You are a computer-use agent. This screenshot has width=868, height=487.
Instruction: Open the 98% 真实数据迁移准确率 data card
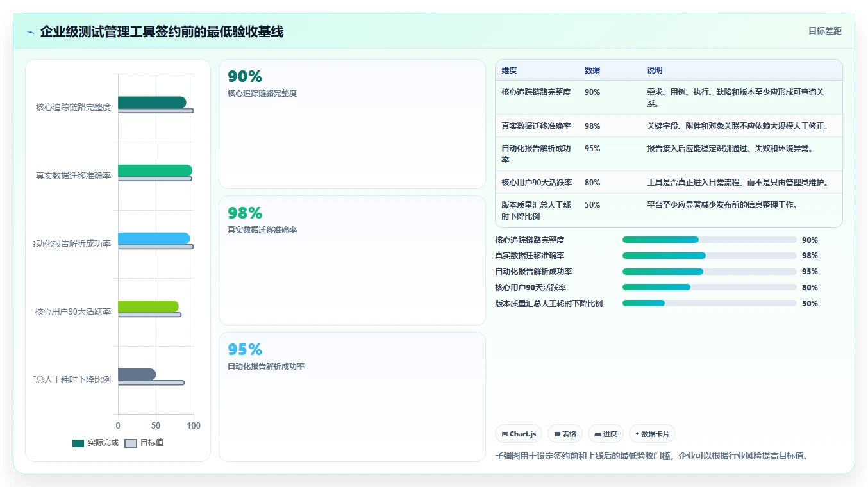352,261
